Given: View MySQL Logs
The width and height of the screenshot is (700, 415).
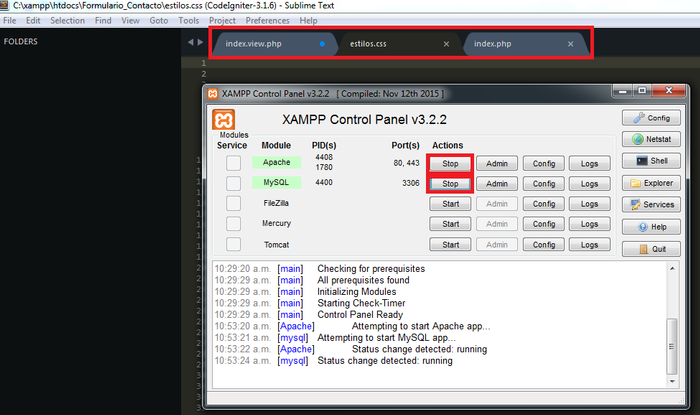Looking at the screenshot, I should [x=589, y=184].
